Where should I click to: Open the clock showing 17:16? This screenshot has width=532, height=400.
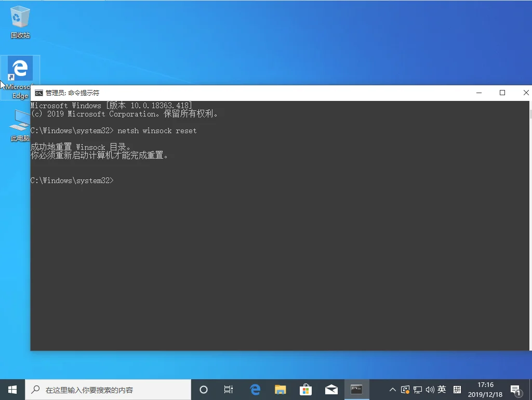click(x=485, y=390)
